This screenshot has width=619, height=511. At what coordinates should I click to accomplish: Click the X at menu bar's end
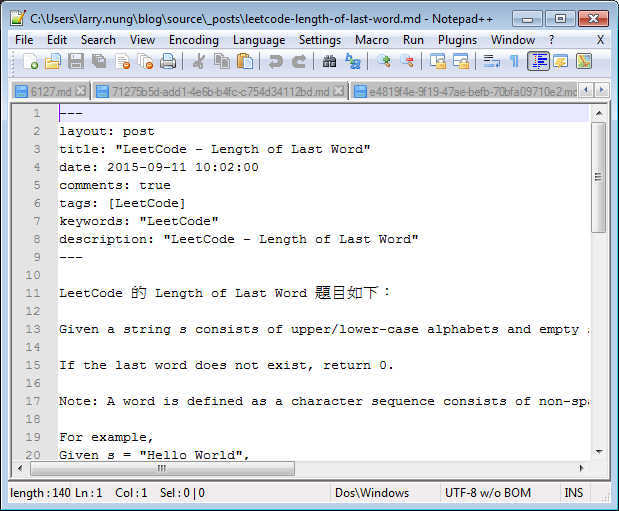[600, 40]
